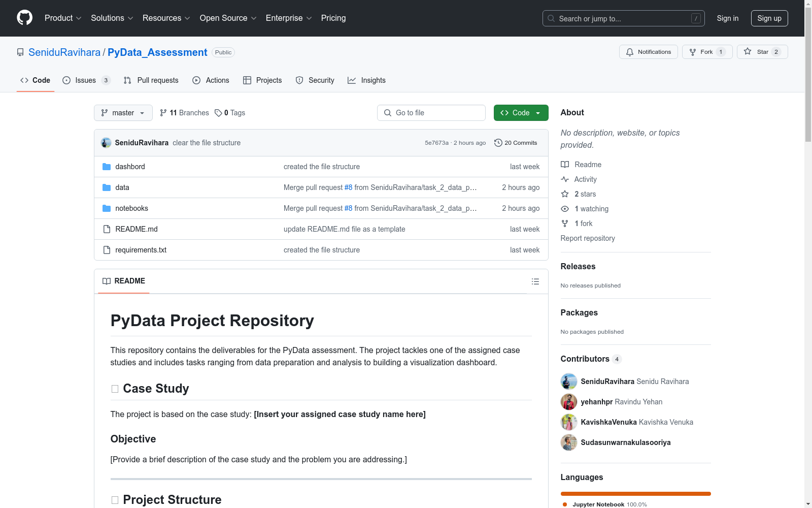Image resolution: width=812 pixels, height=508 pixels.
Task: Switch to the Code tab
Action: point(36,80)
